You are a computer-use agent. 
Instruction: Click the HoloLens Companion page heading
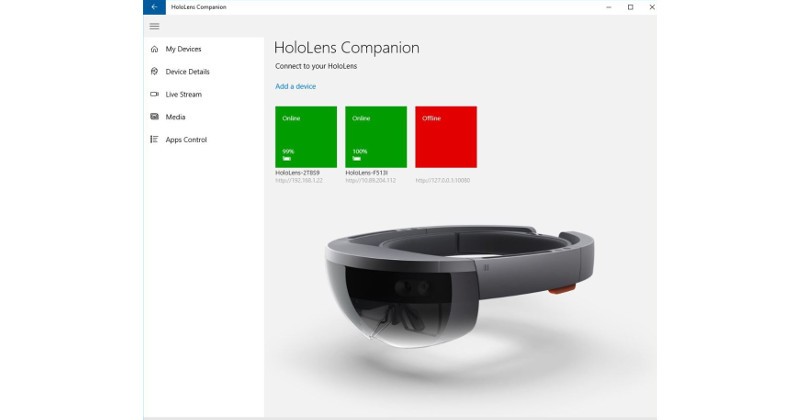click(x=347, y=47)
